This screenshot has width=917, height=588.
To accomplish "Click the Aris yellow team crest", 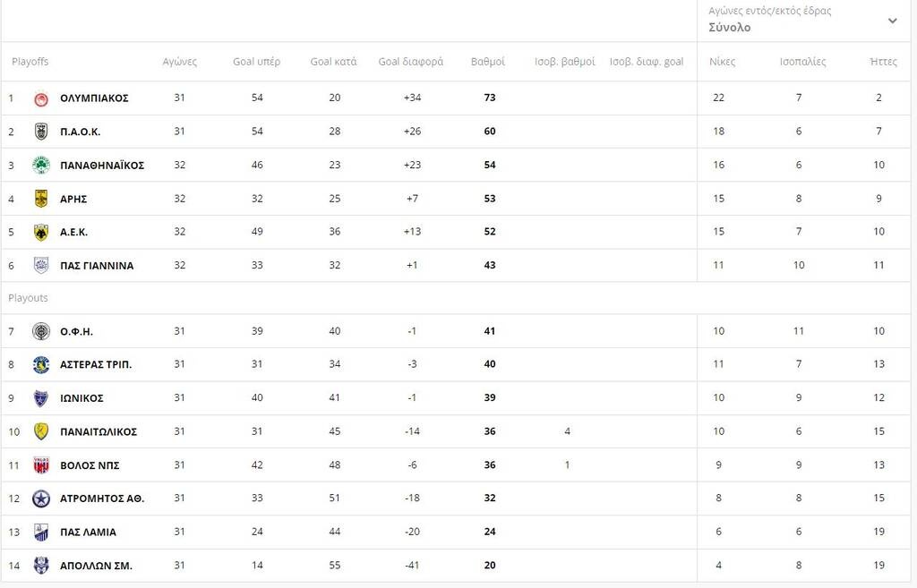I will pos(41,199).
